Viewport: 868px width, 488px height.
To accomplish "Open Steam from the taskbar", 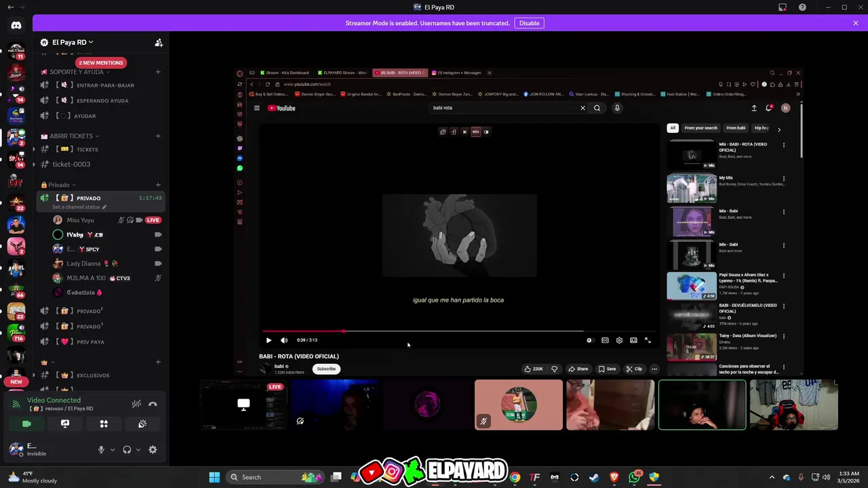I will coord(594,477).
